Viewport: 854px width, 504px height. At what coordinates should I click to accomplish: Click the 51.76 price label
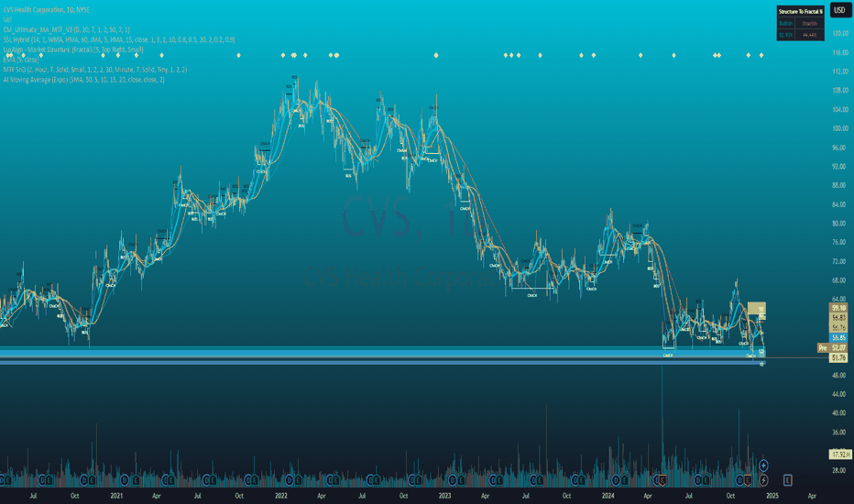(x=838, y=358)
